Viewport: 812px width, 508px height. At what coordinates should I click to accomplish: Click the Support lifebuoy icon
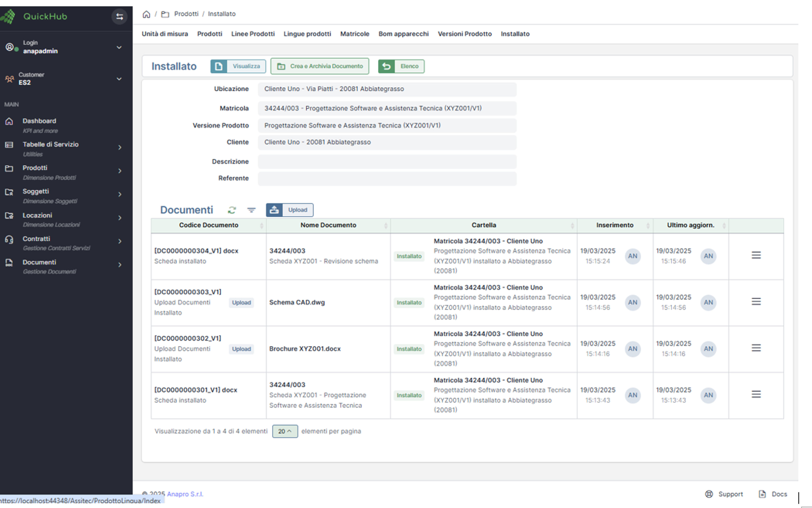(709, 494)
